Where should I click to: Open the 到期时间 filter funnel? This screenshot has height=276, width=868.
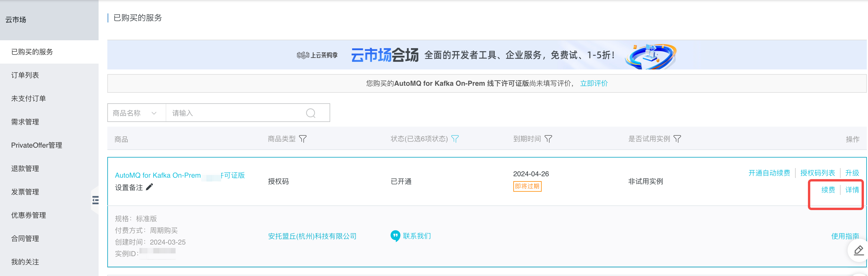[x=548, y=139]
